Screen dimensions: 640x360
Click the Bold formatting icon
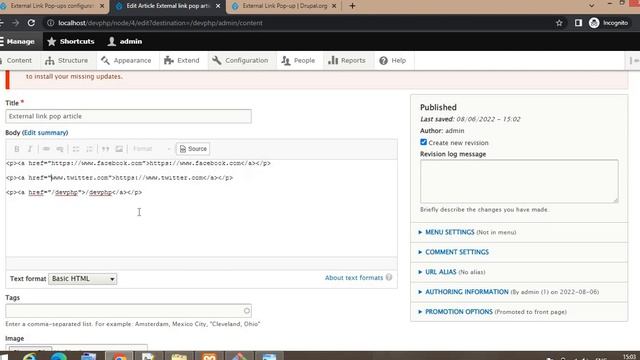pyautogui.click(x=17, y=149)
